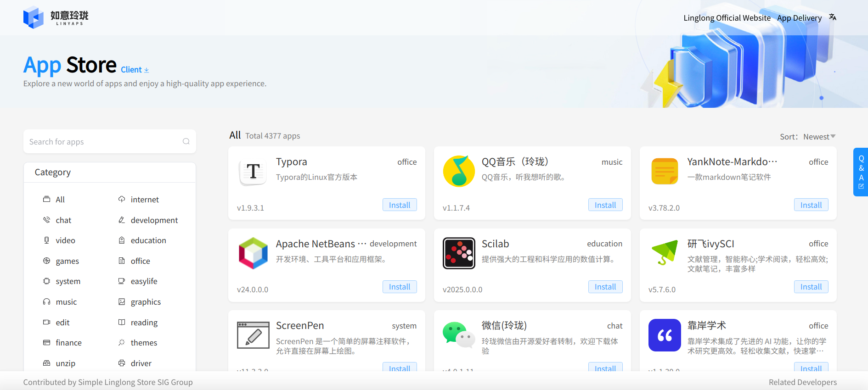Click the driver category printer icon
The image size is (868, 390).
[122, 363]
